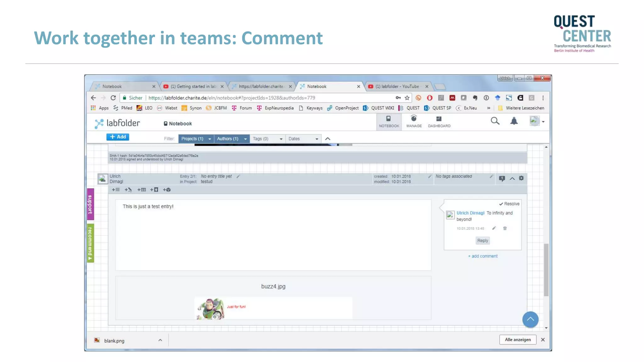Click the add comment link
This screenshot has height=362, width=644.
coord(483,256)
